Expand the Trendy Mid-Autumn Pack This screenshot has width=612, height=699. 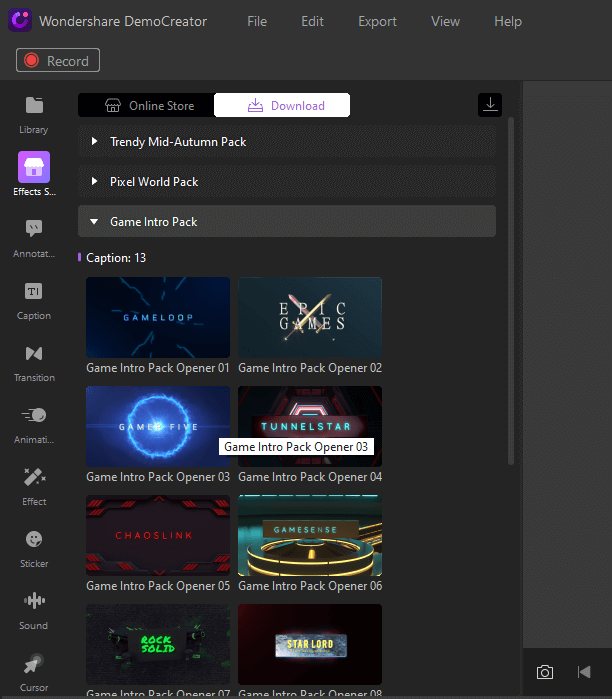(x=287, y=142)
